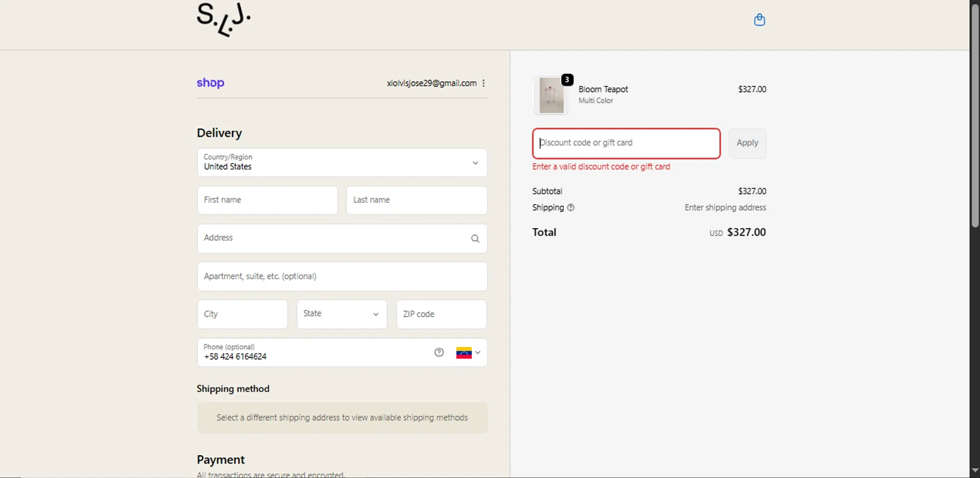Click the Apply discount button
The image size is (980, 478).
click(747, 143)
